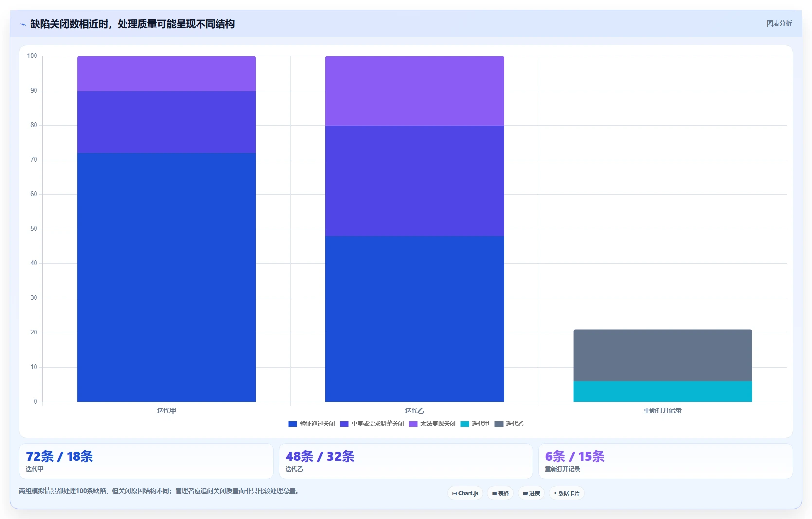Click the Chart.js chip in the footer
The image size is (812, 519).
click(x=465, y=493)
